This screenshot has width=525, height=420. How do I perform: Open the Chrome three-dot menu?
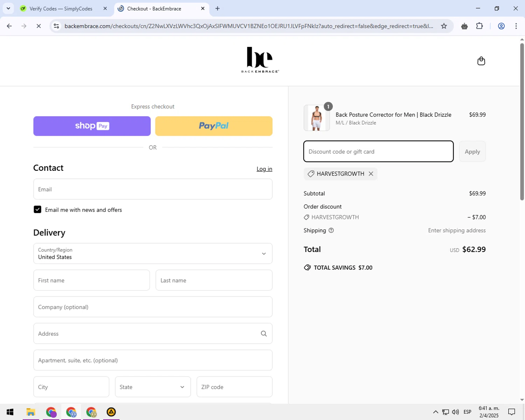click(x=516, y=26)
